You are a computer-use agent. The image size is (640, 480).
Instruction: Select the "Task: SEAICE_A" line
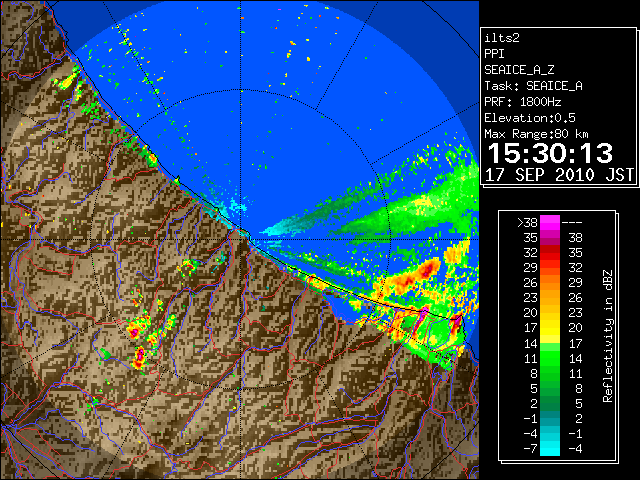point(533,86)
